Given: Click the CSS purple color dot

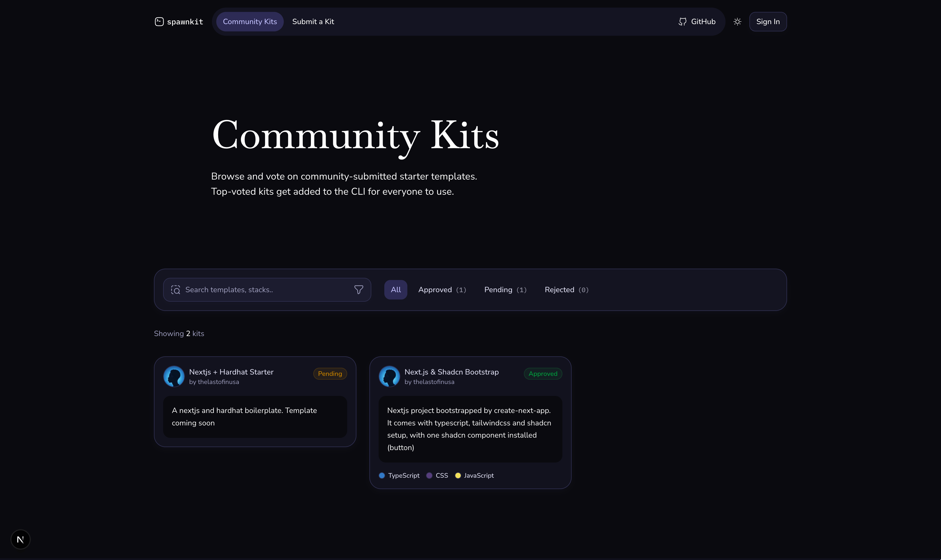Looking at the screenshot, I should click(x=428, y=476).
